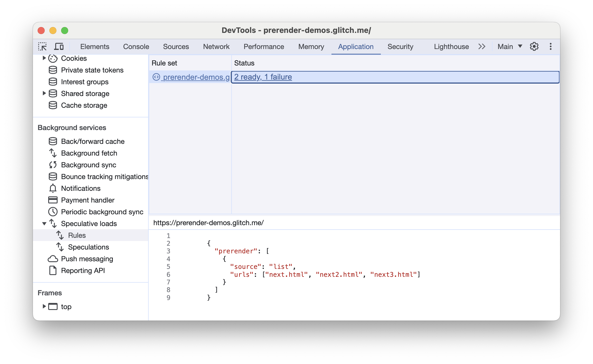Click the inspect element icon
The height and width of the screenshot is (364, 593).
[43, 46]
